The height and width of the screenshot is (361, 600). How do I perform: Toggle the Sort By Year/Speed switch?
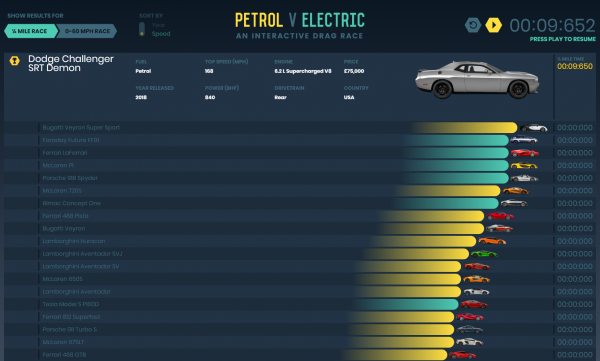point(142,29)
